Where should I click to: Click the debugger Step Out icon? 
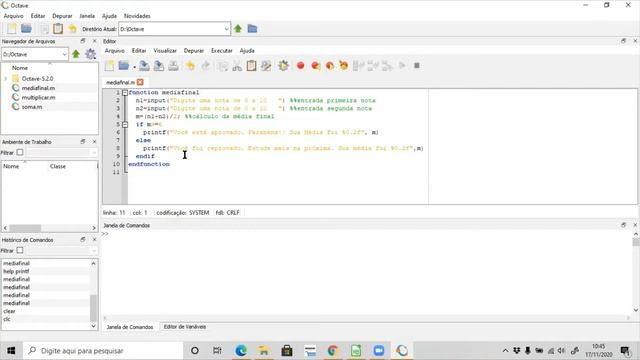pyautogui.click(x=387, y=66)
